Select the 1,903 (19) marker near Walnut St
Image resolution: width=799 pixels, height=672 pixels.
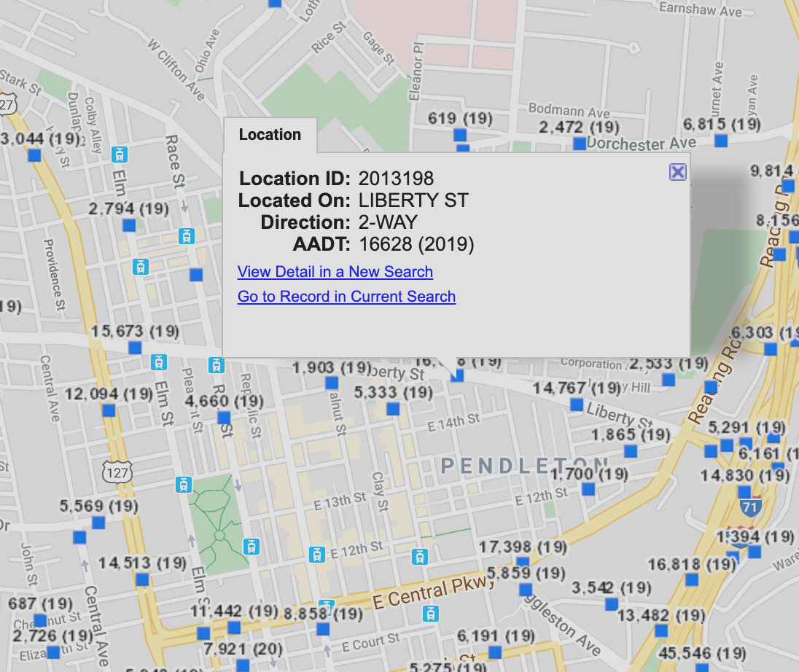click(331, 383)
